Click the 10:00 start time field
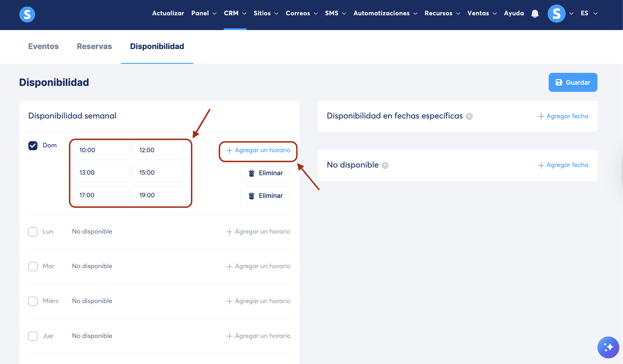The image size is (623, 364). click(x=101, y=150)
